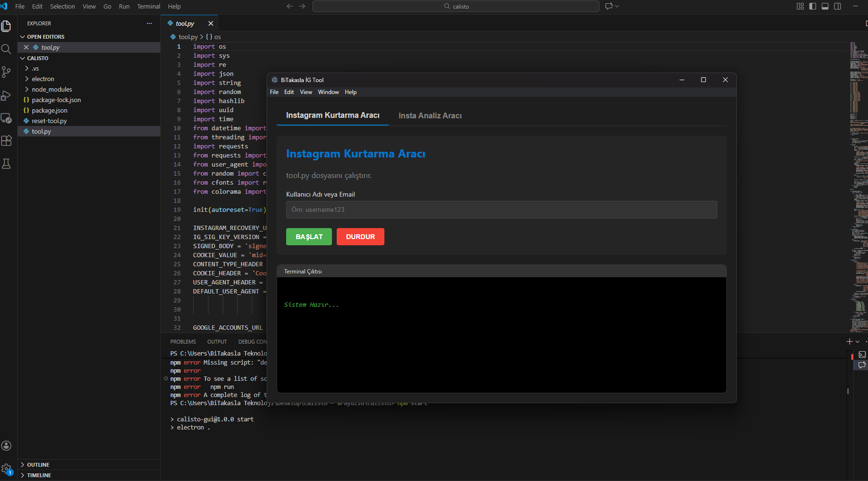Expand the Timeline section
The image size is (868, 481).
[39, 475]
